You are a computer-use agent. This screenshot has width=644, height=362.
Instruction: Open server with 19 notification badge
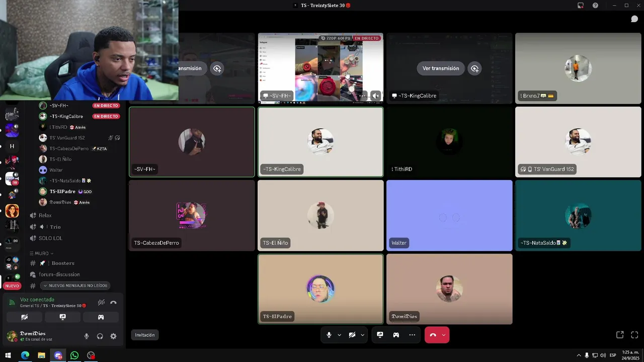click(x=12, y=178)
